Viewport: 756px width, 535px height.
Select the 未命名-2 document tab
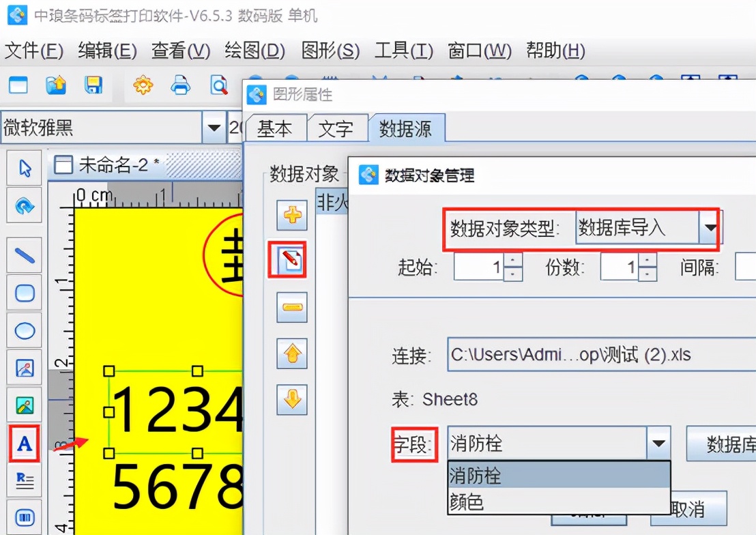tap(106, 165)
